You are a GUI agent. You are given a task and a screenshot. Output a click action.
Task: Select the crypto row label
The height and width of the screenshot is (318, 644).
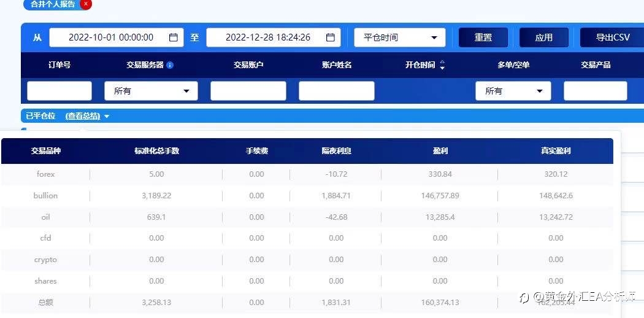click(x=45, y=260)
